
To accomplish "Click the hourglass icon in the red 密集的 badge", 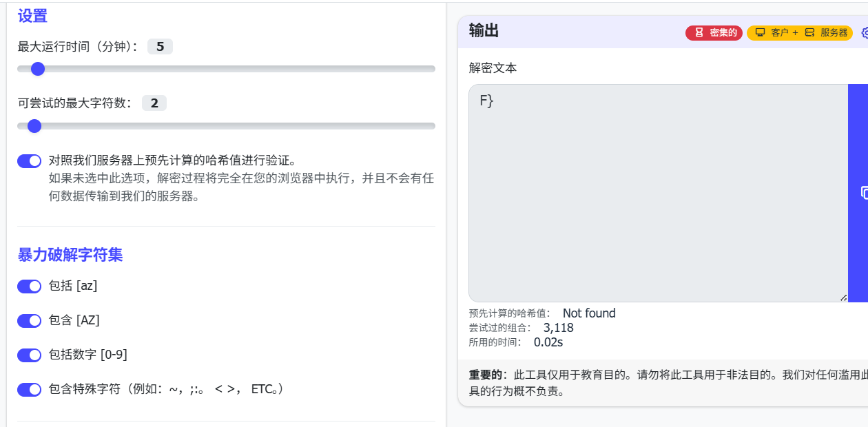I will (x=699, y=32).
